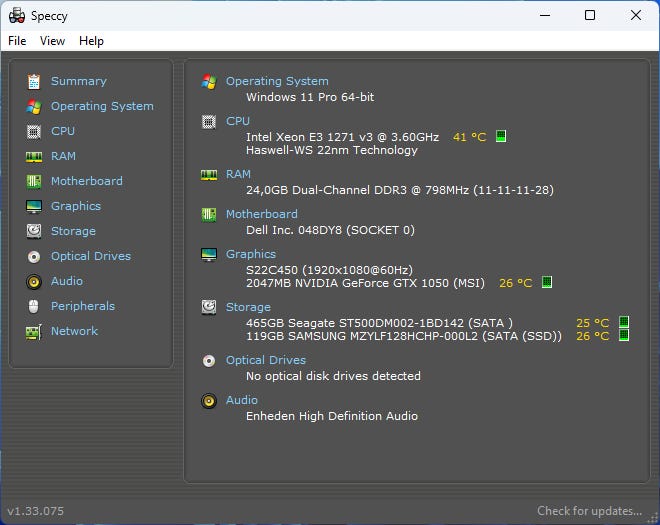Open the Network icon in sidebar
Screen dimensions: 660x525
34,331
